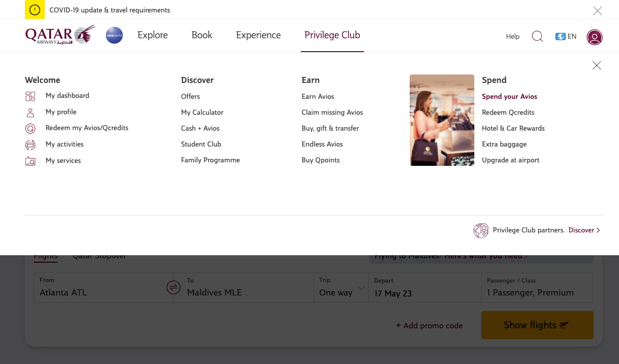Click Add promo code
Viewport: 619px width, 364px height.
pos(429,325)
